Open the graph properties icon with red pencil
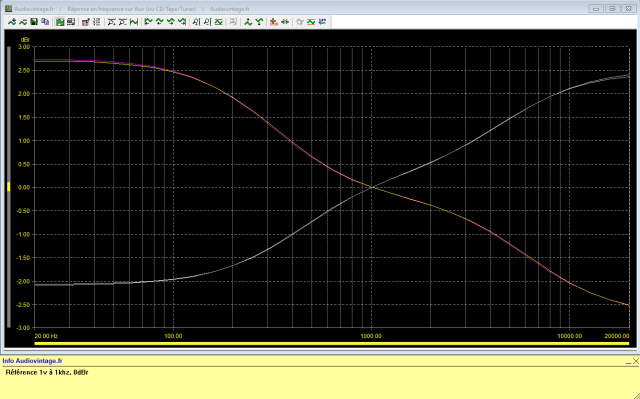Screen dimensions: 640x399 pos(85,22)
